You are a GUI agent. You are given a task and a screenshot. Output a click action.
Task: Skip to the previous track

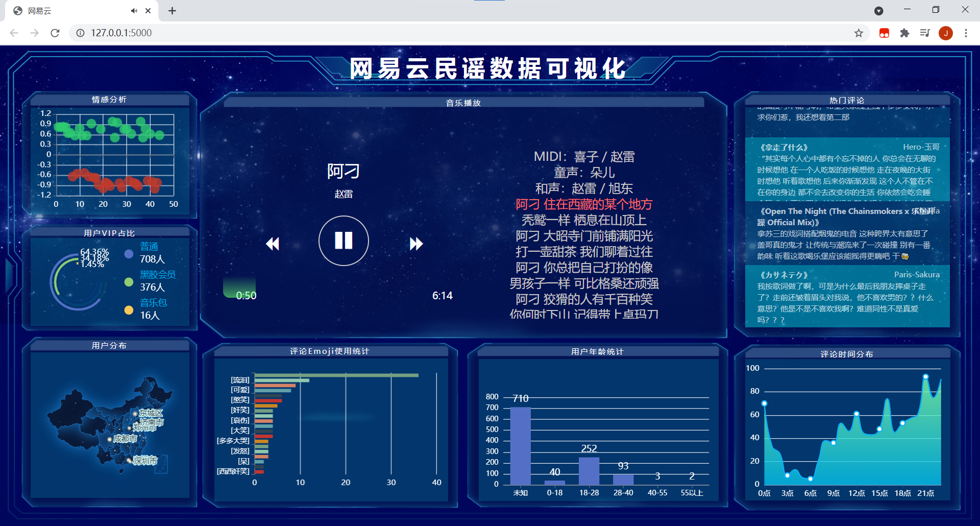pyautogui.click(x=273, y=244)
